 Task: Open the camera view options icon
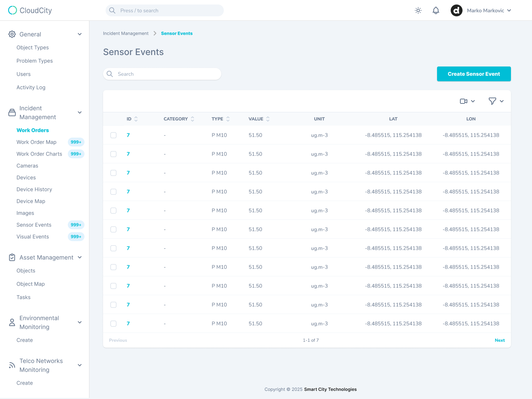tap(467, 101)
